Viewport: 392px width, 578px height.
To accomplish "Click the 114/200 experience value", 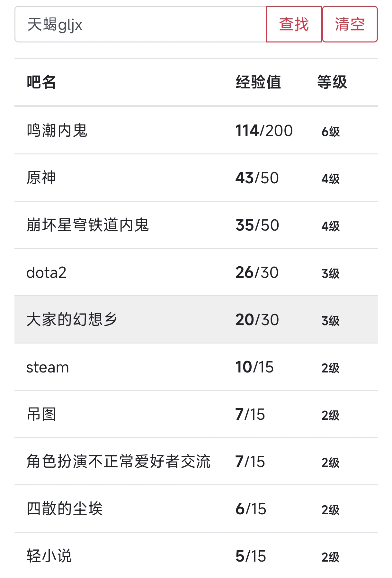I will click(x=264, y=131).
